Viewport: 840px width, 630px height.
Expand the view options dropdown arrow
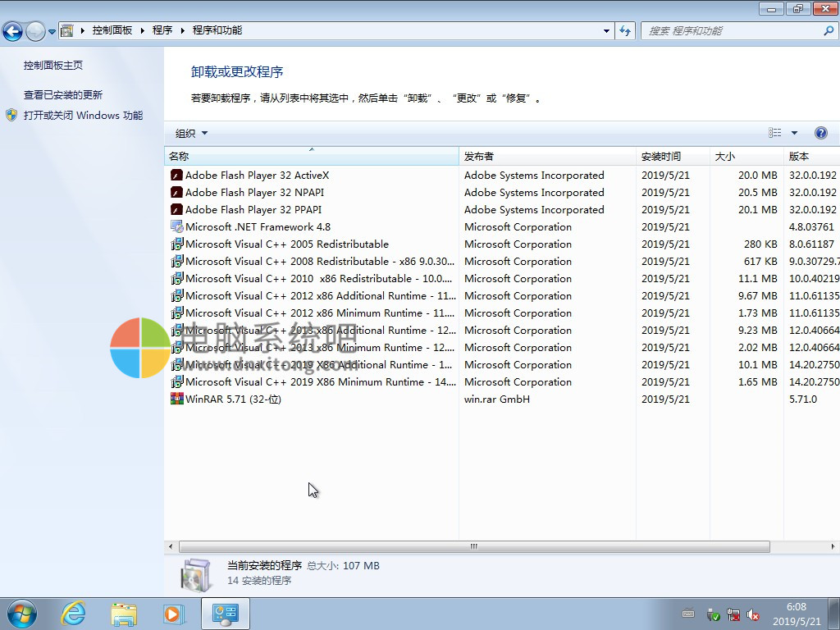pos(794,133)
